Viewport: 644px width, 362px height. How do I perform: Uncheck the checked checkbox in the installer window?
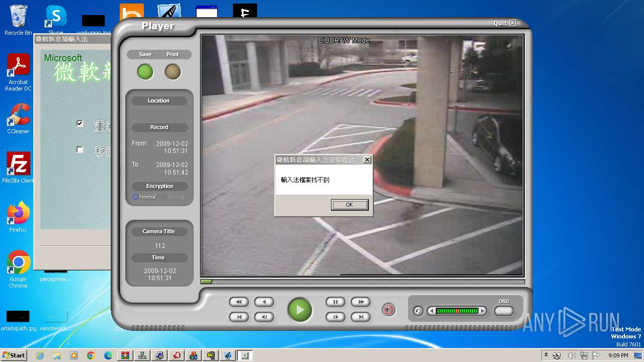(79, 123)
